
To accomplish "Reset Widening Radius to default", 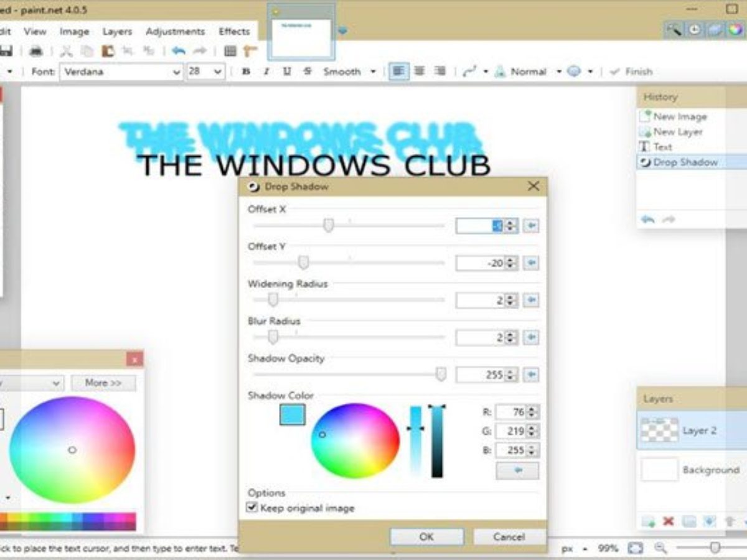I will point(530,301).
